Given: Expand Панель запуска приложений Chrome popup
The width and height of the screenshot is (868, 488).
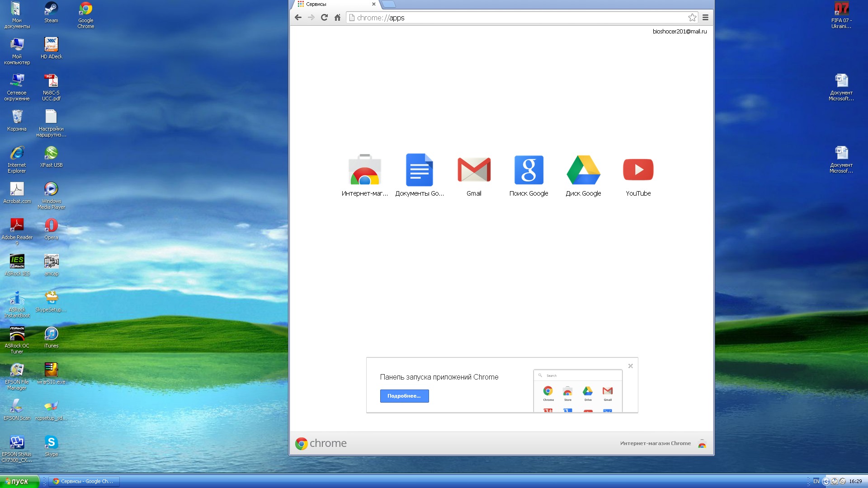Looking at the screenshot, I should click(404, 396).
